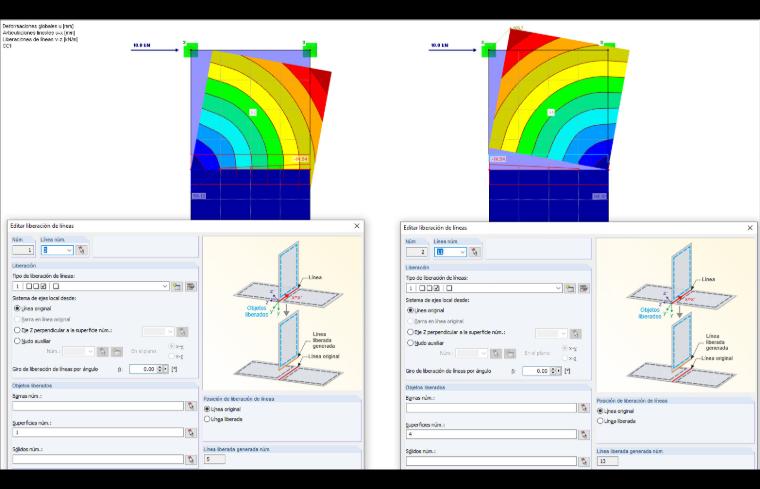760x489 pixels.
Task: Open angle β value list arrow, left dialog
Action: click(x=166, y=369)
